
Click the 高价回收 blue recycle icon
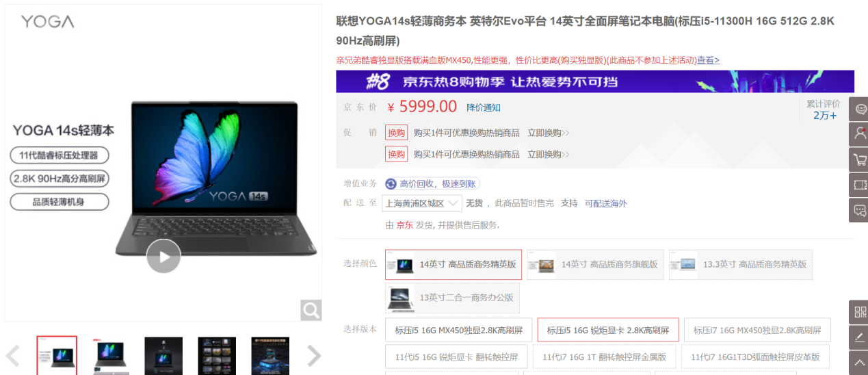[x=391, y=183]
